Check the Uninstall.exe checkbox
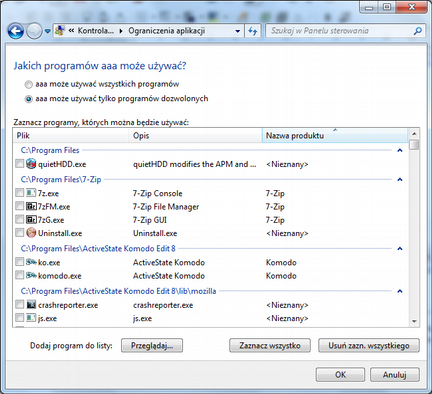The height and width of the screenshot is (394, 432). [20, 233]
